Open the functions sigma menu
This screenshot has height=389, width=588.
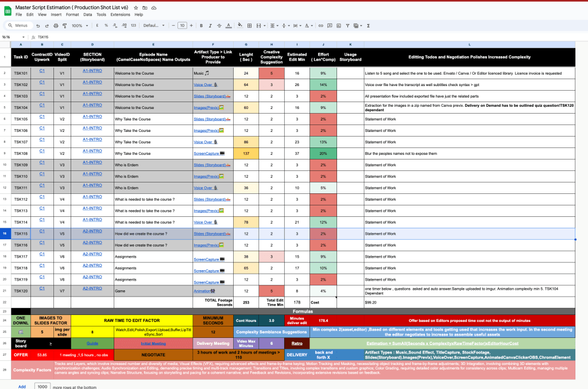[x=368, y=25]
